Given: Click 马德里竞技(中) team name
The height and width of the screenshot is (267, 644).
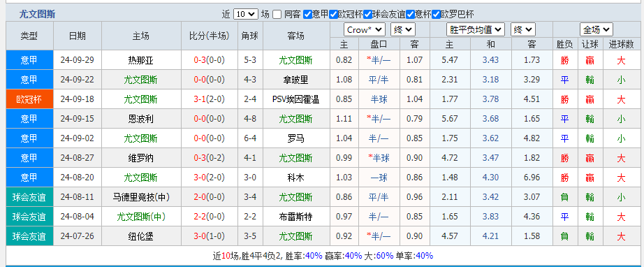Looking at the screenshot, I should pyautogui.click(x=140, y=198).
